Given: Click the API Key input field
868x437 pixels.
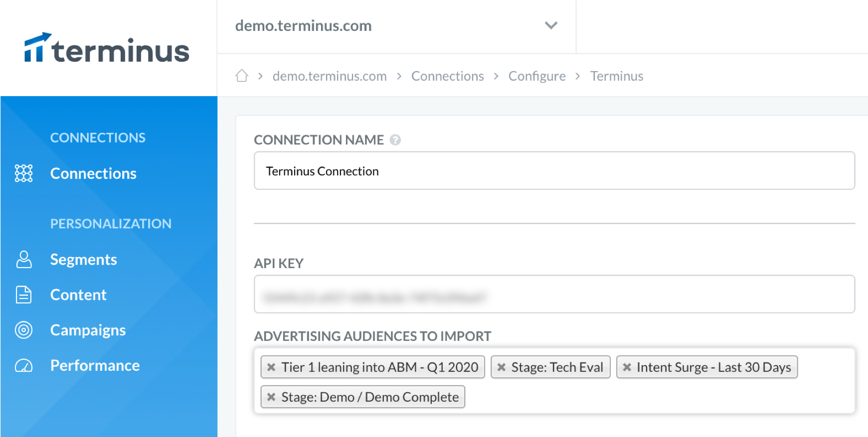Looking at the screenshot, I should pos(554,294).
